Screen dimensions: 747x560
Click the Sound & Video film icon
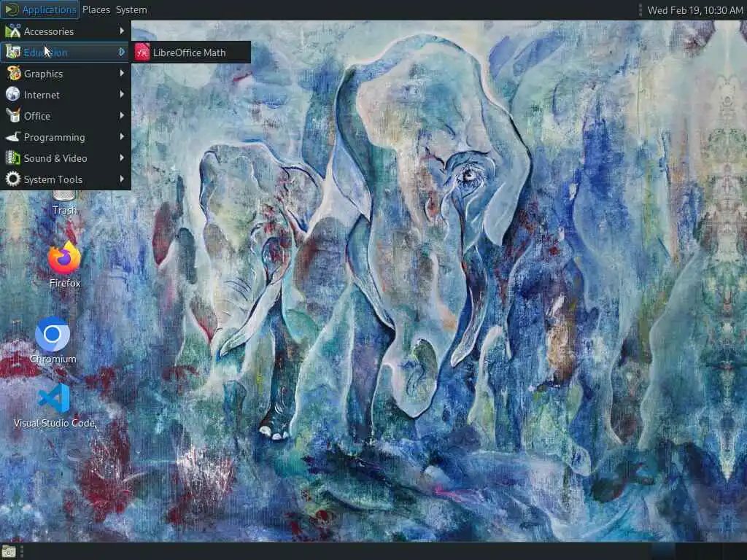(13, 158)
